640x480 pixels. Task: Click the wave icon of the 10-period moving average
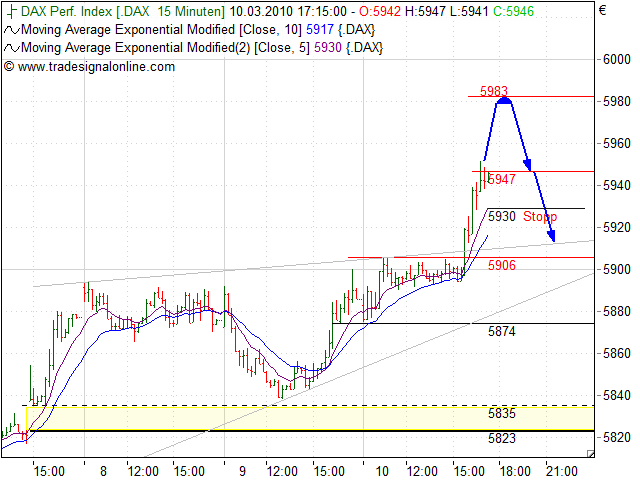12,30
